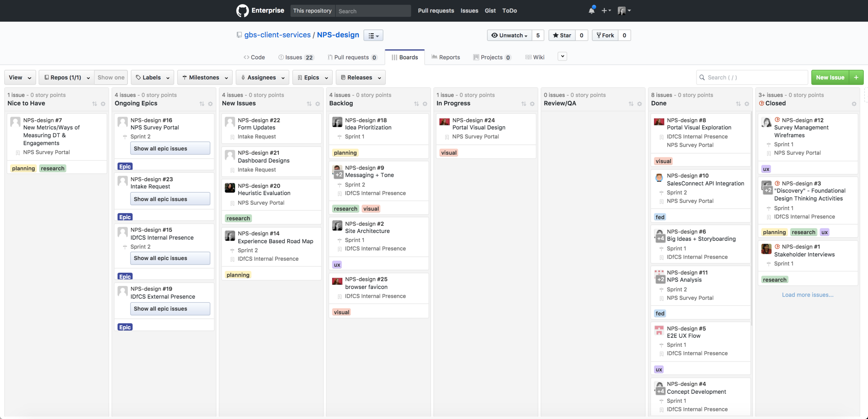Click gear icon on In Progress column
This screenshot has width=868, height=419.
pyautogui.click(x=532, y=104)
